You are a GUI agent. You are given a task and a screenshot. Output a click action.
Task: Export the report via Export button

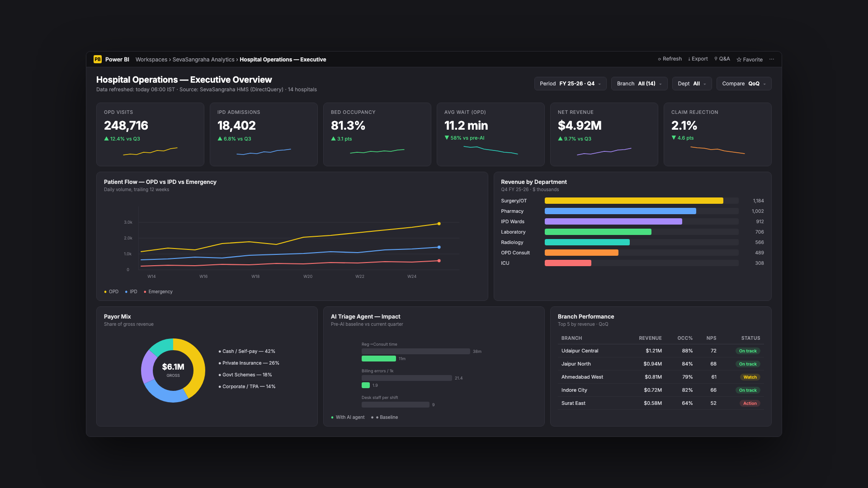click(x=698, y=59)
